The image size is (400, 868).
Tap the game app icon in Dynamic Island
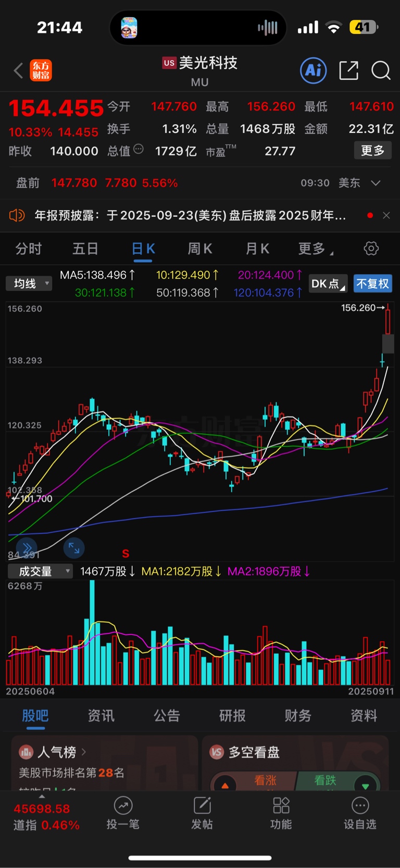129,28
